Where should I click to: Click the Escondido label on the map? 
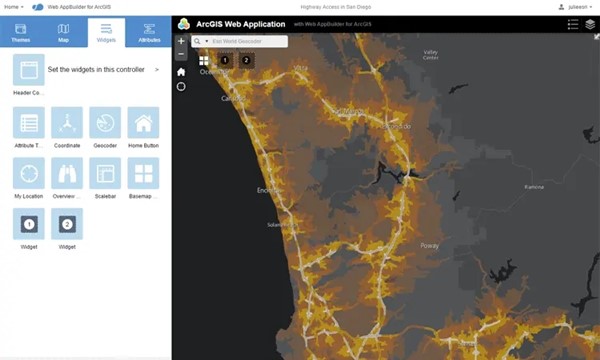pyautogui.click(x=396, y=126)
